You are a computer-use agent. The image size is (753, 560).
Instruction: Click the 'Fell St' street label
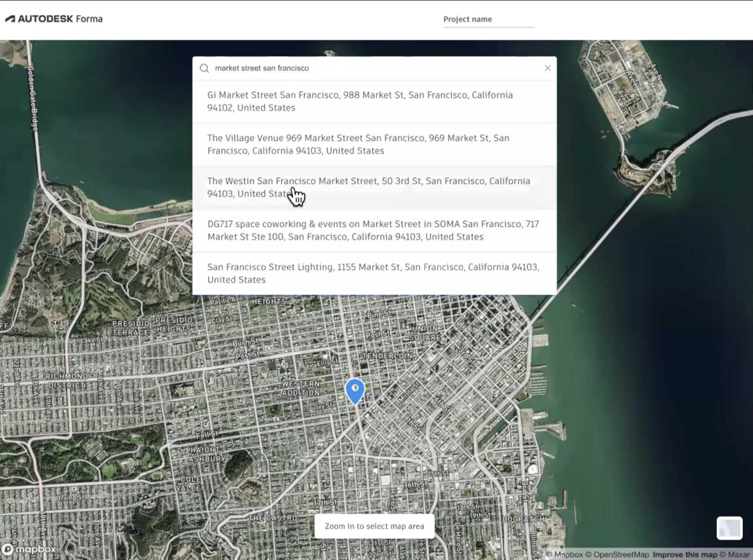207,435
